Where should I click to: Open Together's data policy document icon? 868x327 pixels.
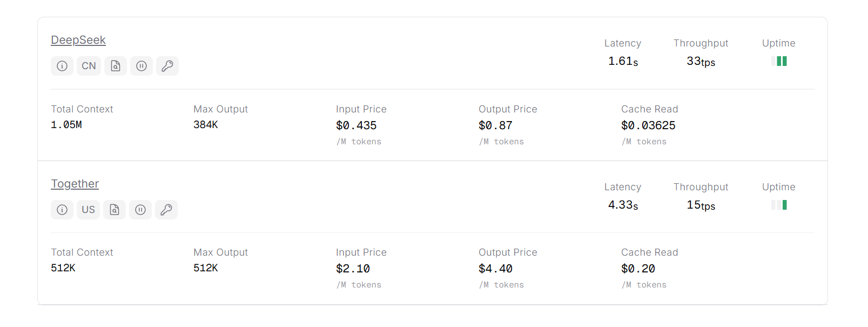coord(115,210)
